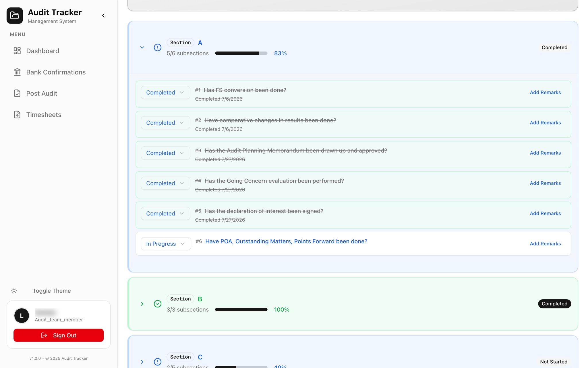
Task: Click the Not Started badge on Section C
Action: [554, 362]
